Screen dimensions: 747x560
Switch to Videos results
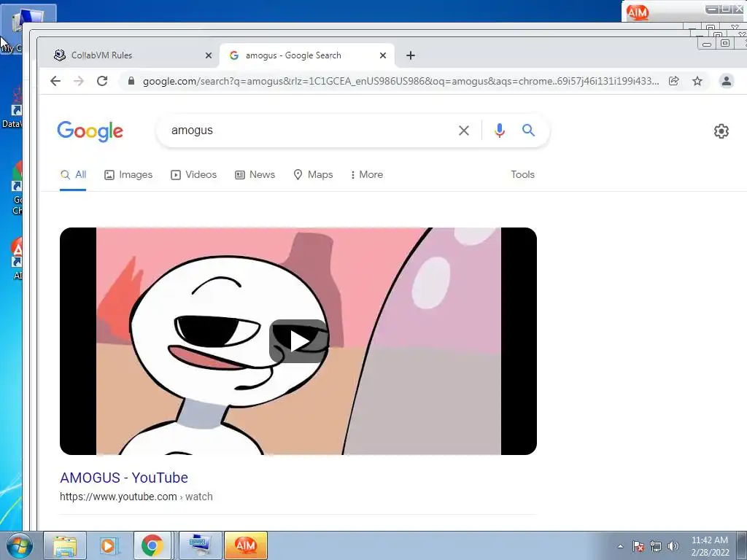pyautogui.click(x=194, y=175)
